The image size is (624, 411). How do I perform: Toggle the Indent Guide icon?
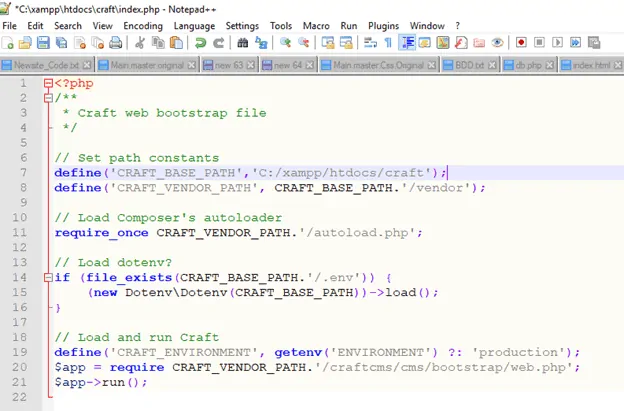coord(407,43)
